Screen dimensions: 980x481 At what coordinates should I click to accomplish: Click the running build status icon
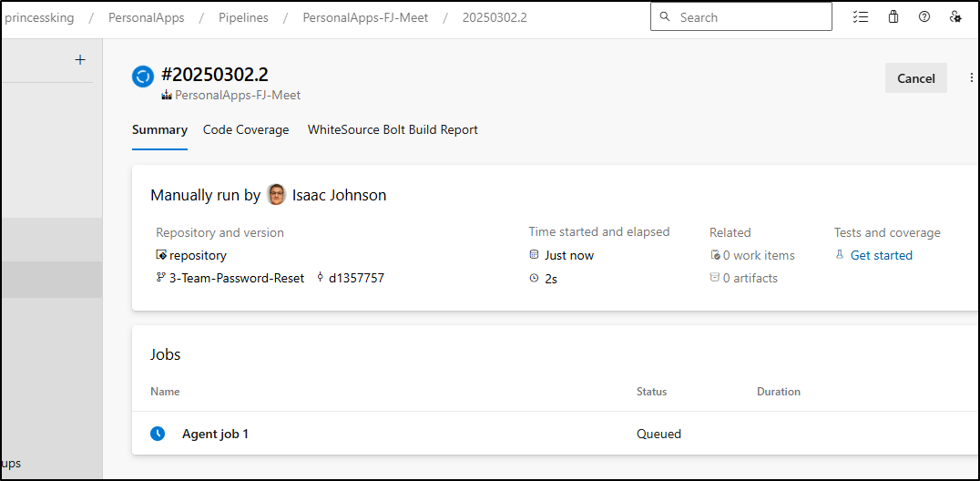143,77
